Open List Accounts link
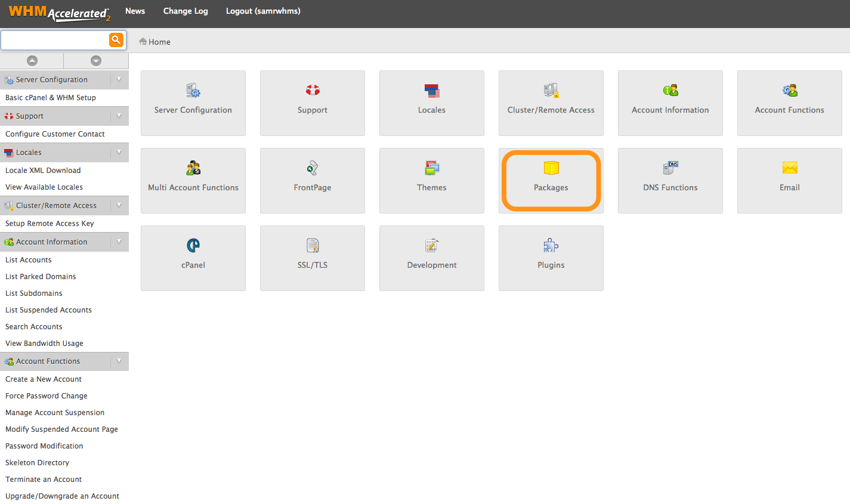This screenshot has height=504, width=850. [x=29, y=260]
